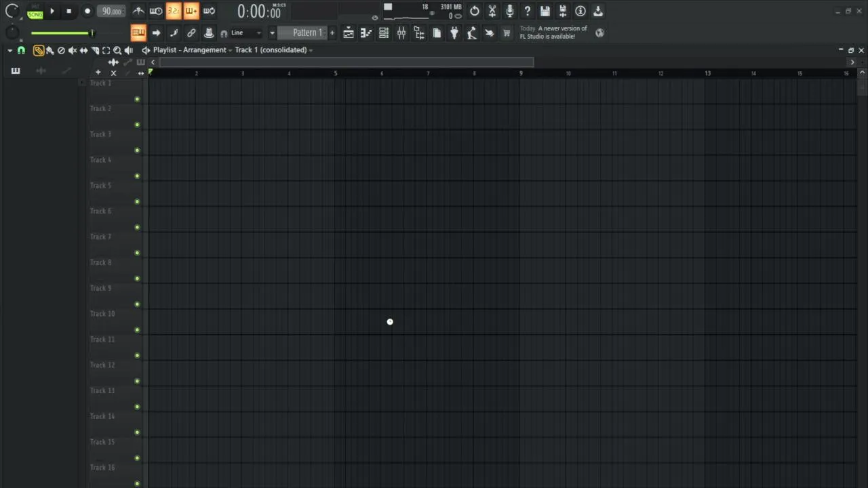The height and width of the screenshot is (488, 868).
Task: Click the project info icon
Action: click(x=580, y=11)
